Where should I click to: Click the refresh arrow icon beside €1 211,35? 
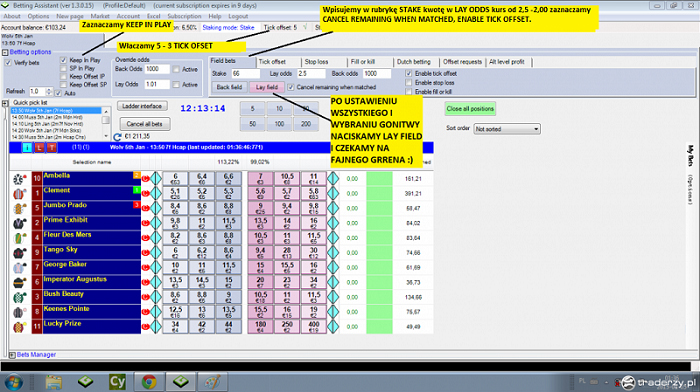117,137
